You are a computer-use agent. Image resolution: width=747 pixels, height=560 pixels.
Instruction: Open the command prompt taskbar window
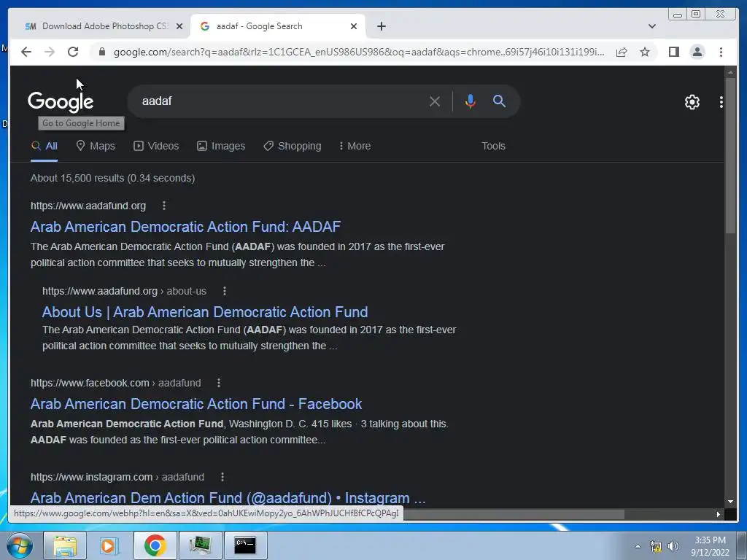244,545
